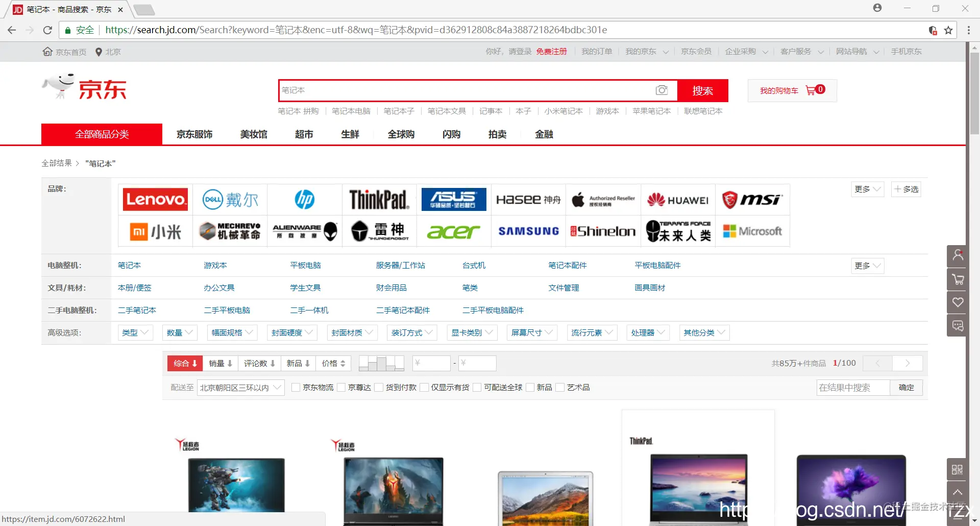Image resolution: width=980 pixels, height=526 pixels.
Task: Expand the 幅面规格 filter dropdown
Action: click(x=232, y=333)
